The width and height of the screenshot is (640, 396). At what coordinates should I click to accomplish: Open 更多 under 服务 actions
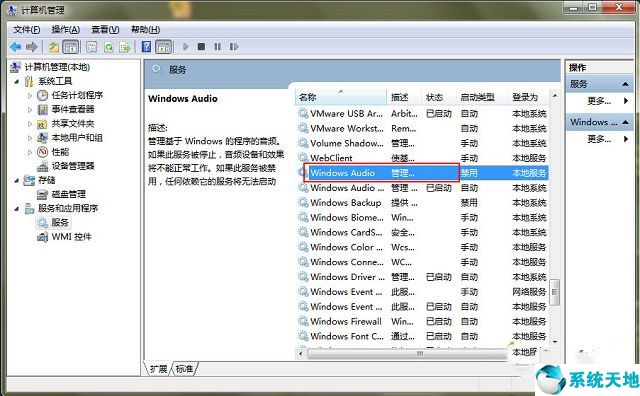(x=599, y=101)
